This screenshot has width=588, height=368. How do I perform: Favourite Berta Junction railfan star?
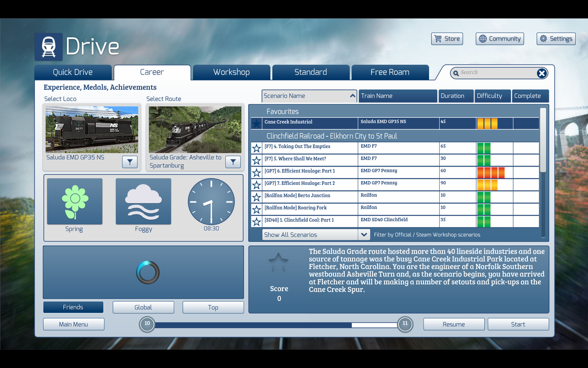[x=256, y=197]
